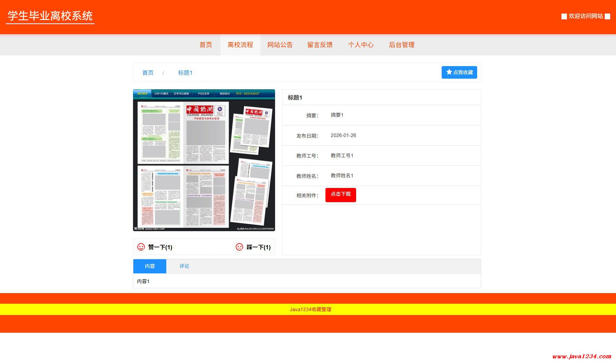Click white square right of 欢迎访问网站
Screen dimensions: 616x364
pyautogui.click(x=607, y=16)
